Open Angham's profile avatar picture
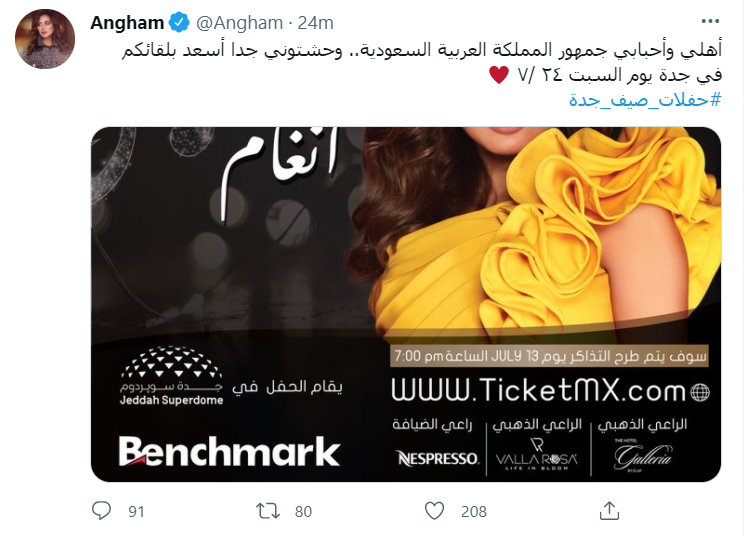This screenshot has width=755, height=536. (45, 39)
